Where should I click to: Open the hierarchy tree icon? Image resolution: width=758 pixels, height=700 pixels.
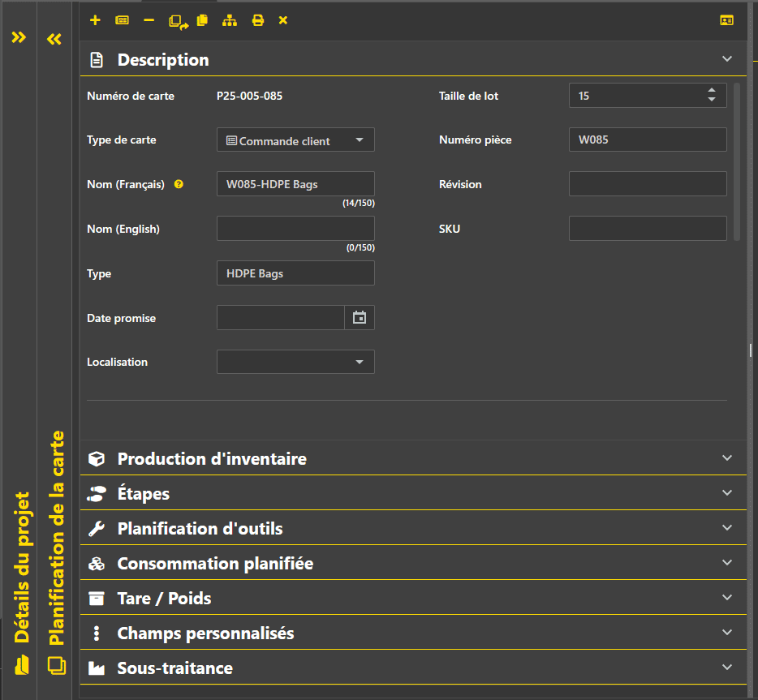(230, 20)
